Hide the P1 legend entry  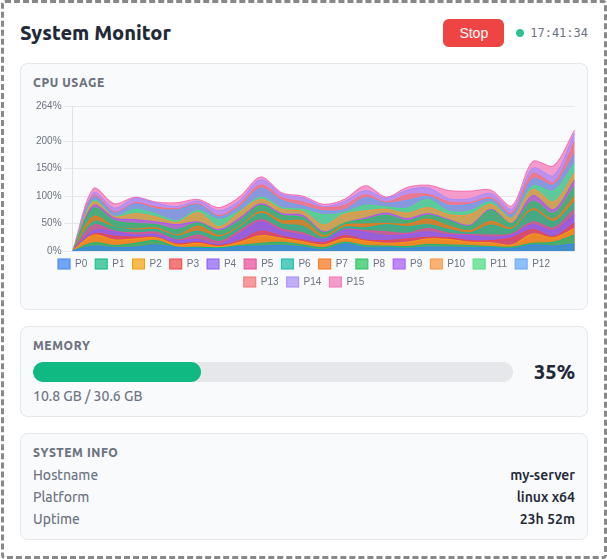[x=110, y=263]
